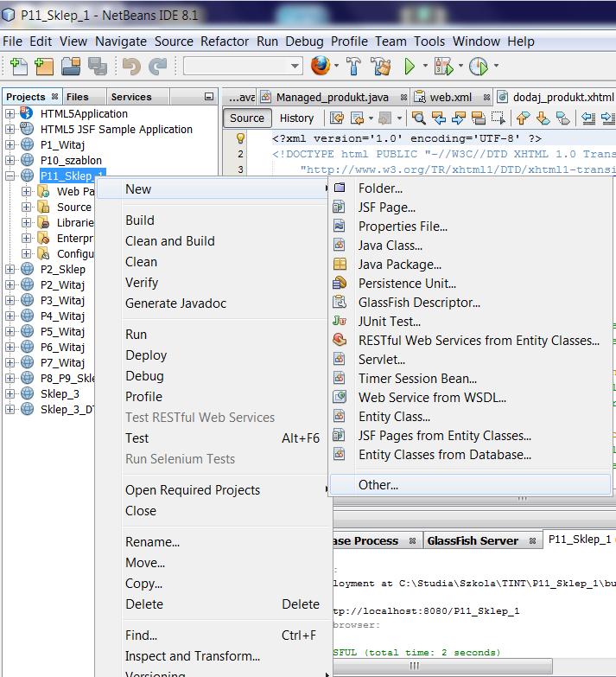Select the P7_Witaj project

62,362
